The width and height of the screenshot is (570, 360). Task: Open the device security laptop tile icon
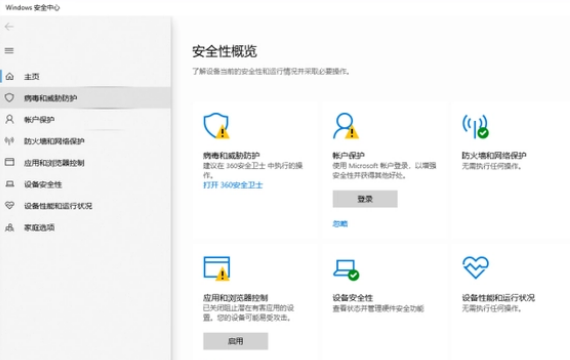click(346, 269)
